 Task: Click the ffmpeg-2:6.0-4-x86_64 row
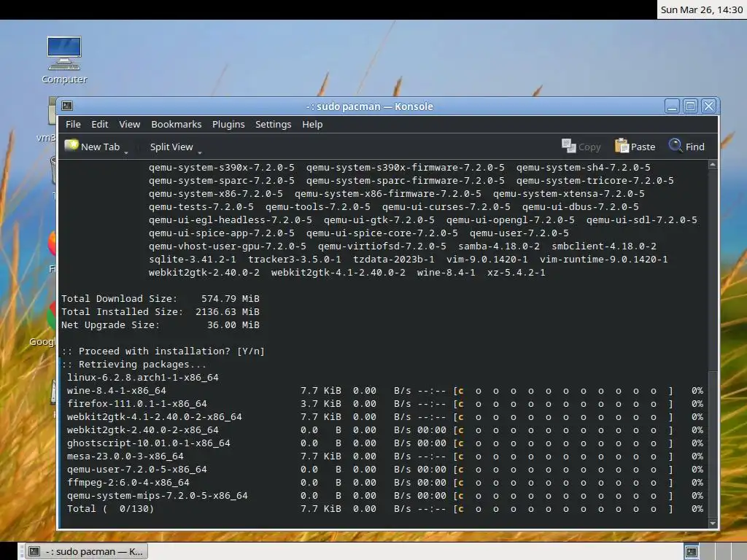tap(385, 483)
